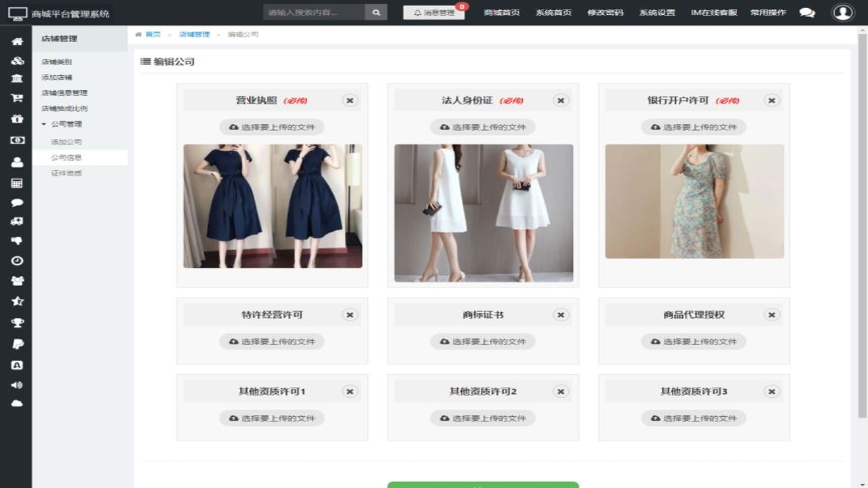The height and width of the screenshot is (488, 868).
Task: Open 修改密码 in top navigation
Action: 605,12
